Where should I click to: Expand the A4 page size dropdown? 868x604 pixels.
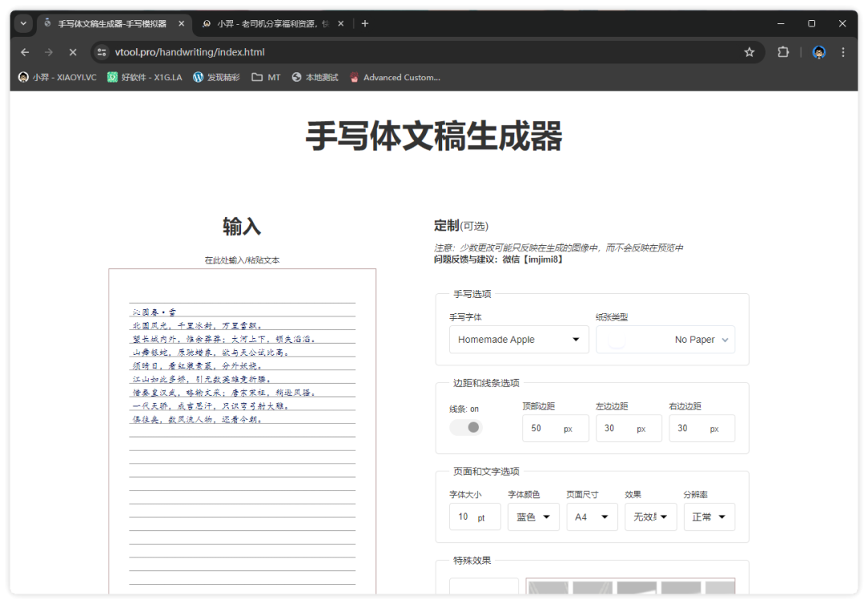pos(592,517)
